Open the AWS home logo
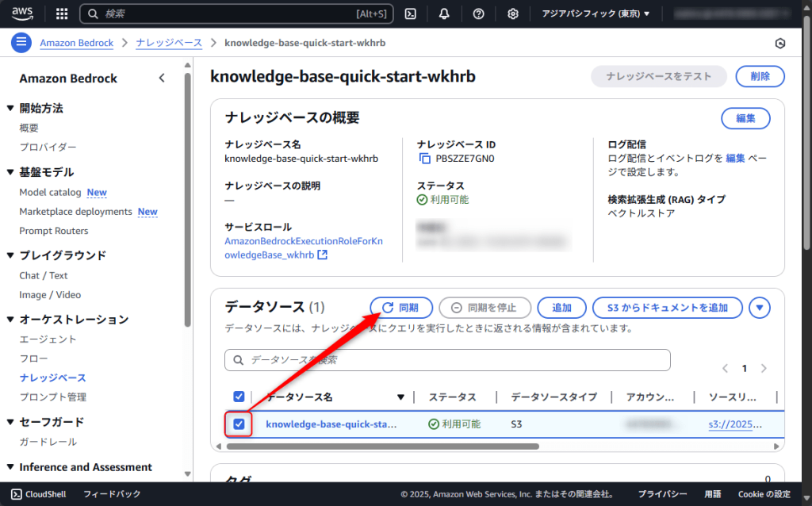Viewport: 812px width, 506px height. [x=22, y=13]
